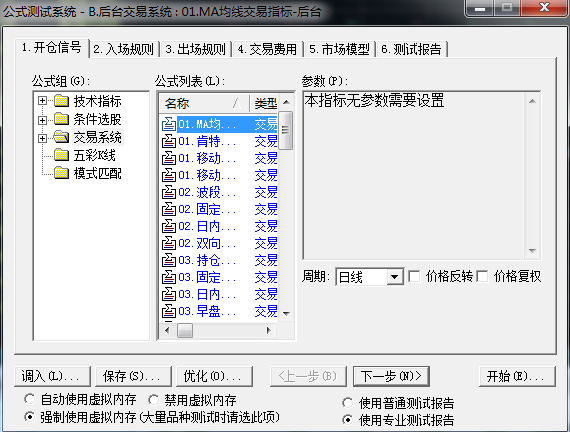Enable the 价格反转 checkbox
The height and width of the screenshot is (432, 570).
[414, 276]
